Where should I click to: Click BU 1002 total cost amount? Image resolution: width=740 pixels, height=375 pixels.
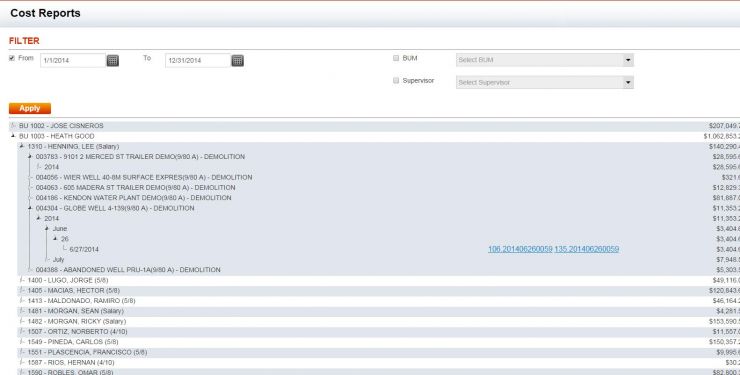point(724,126)
